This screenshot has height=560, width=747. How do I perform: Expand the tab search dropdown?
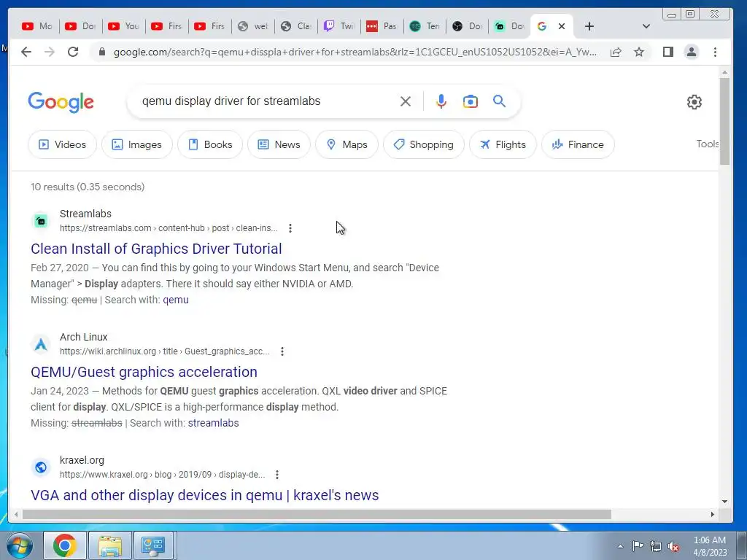(x=646, y=26)
